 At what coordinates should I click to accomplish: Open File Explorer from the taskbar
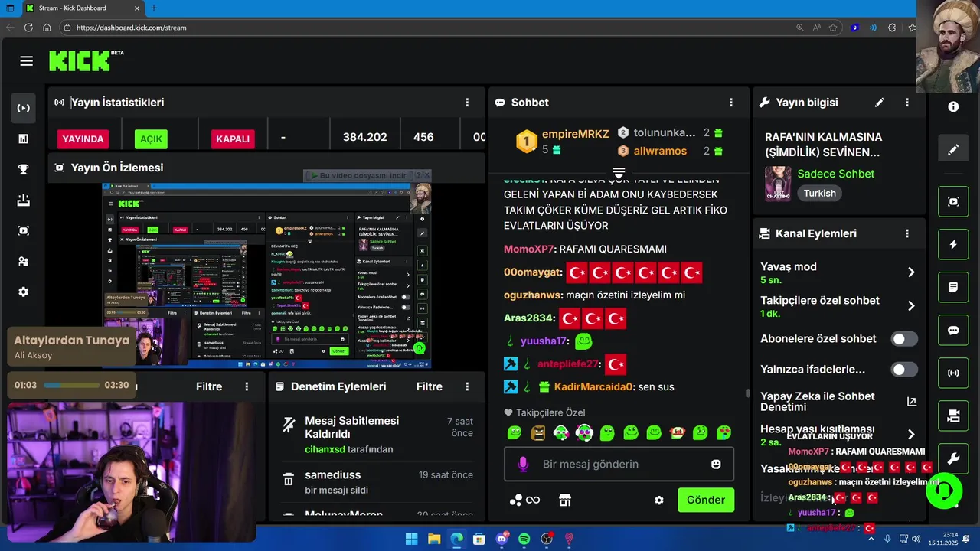click(x=434, y=539)
